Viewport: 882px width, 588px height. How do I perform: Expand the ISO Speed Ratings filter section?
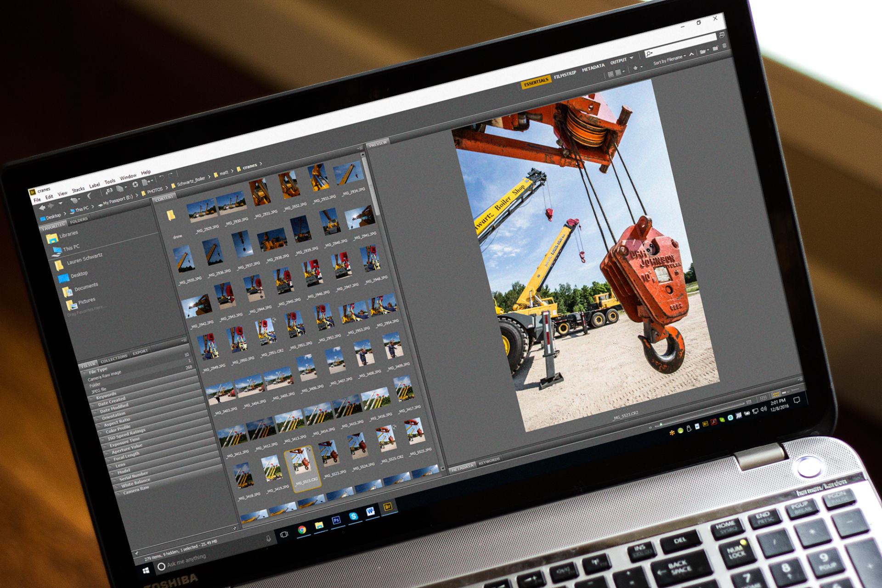pos(127,434)
